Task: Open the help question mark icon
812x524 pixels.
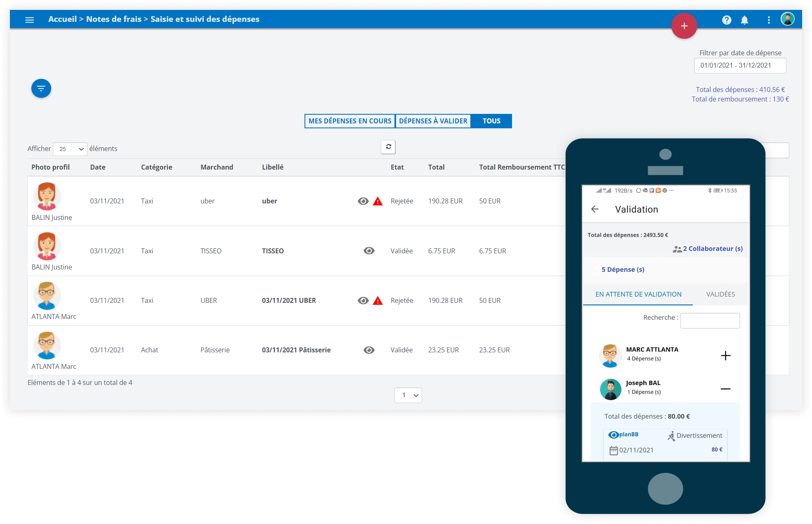Action: pos(727,20)
